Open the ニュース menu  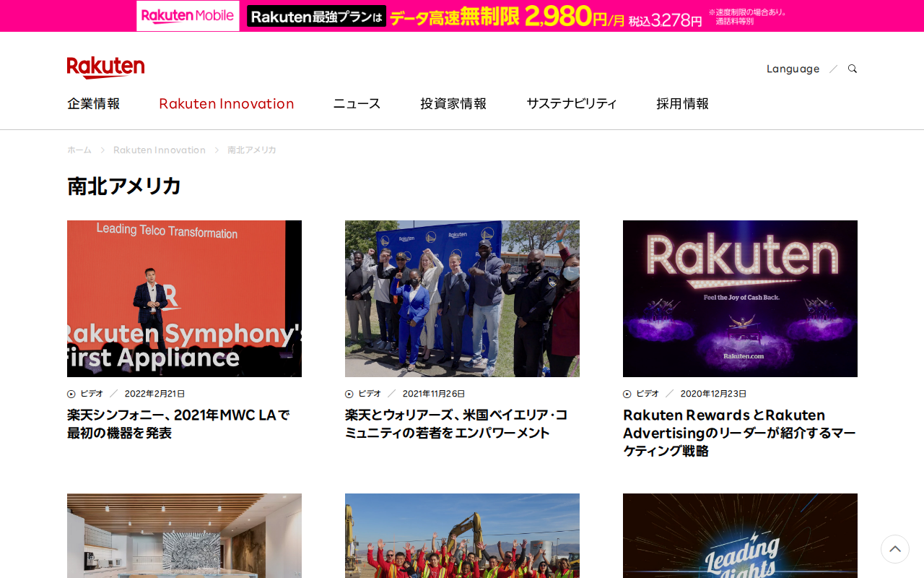click(x=357, y=103)
